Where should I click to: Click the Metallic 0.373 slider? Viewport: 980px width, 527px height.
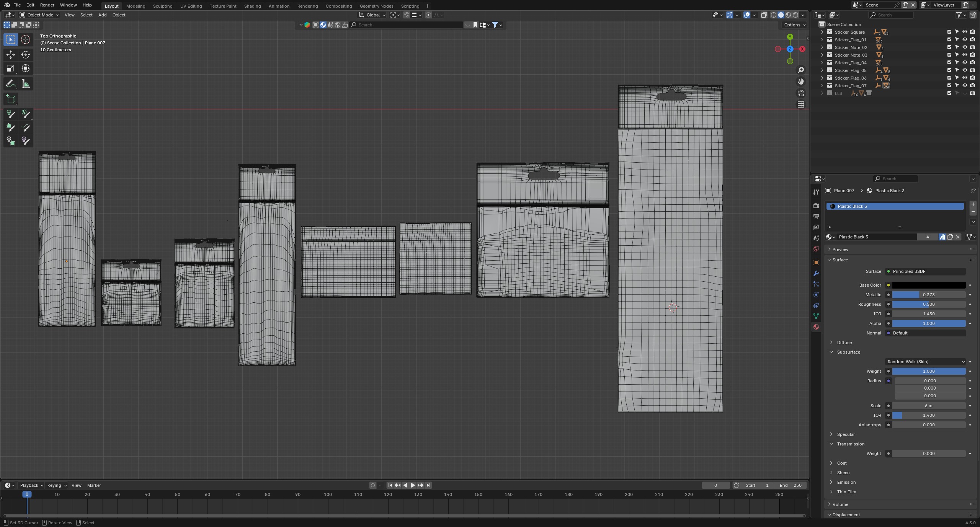pyautogui.click(x=929, y=295)
